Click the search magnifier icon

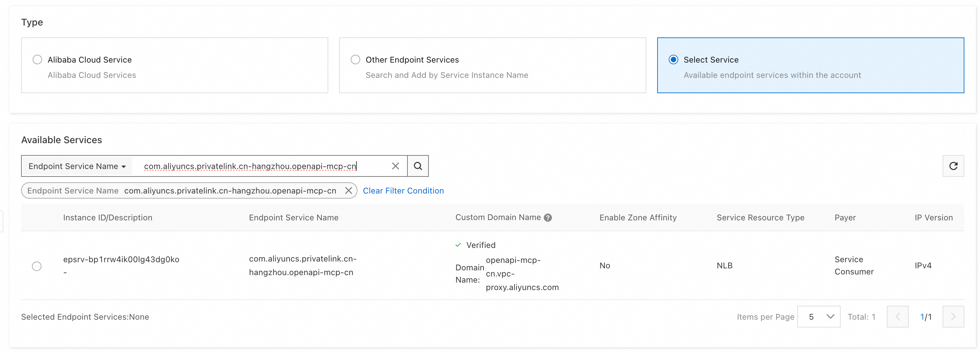pos(418,166)
